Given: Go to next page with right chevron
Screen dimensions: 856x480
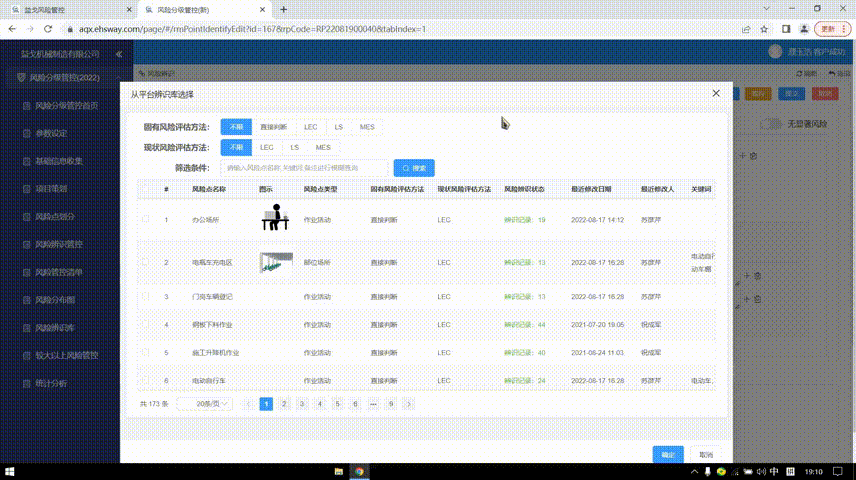Looking at the screenshot, I should click(x=408, y=404).
